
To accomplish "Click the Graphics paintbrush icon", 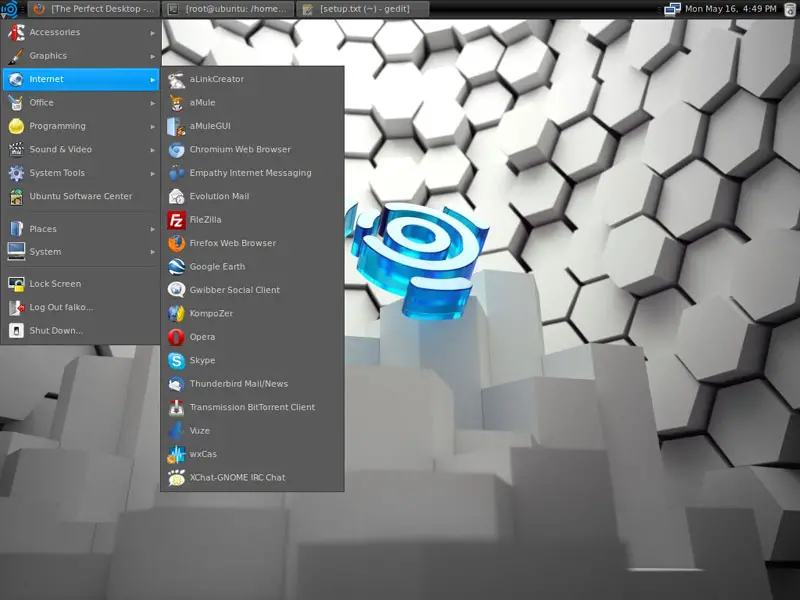I will click(x=16, y=56).
